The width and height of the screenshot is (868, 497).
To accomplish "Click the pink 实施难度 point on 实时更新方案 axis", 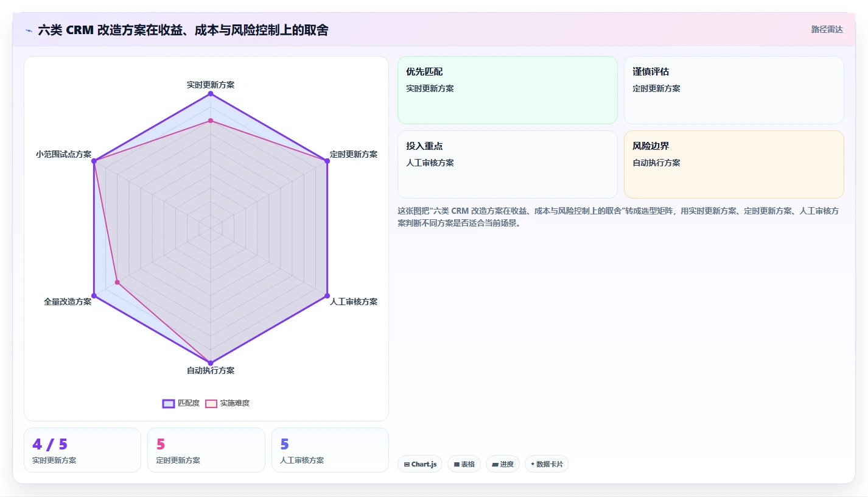I will click(x=211, y=121).
